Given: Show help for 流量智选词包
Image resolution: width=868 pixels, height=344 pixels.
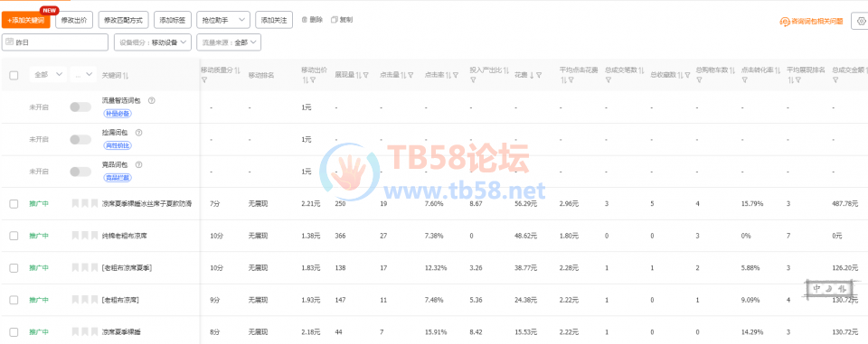Looking at the screenshot, I should point(152,100).
